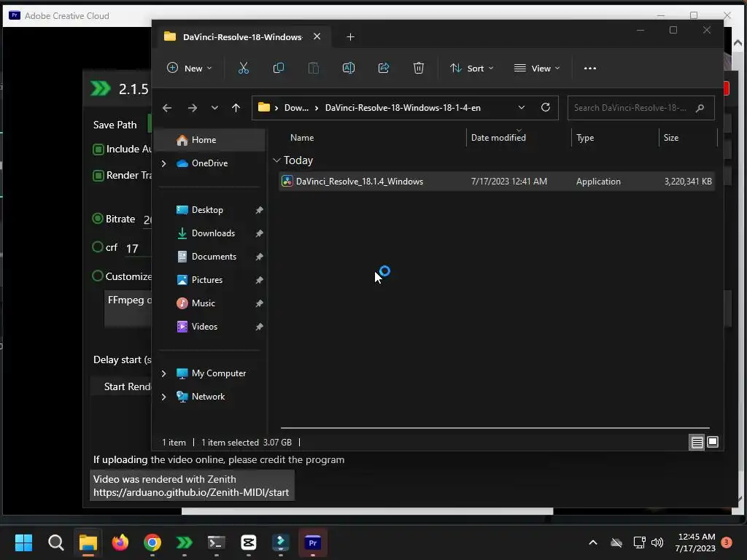Collapse the Today group
The width and height of the screenshot is (747, 560).
[x=276, y=160]
